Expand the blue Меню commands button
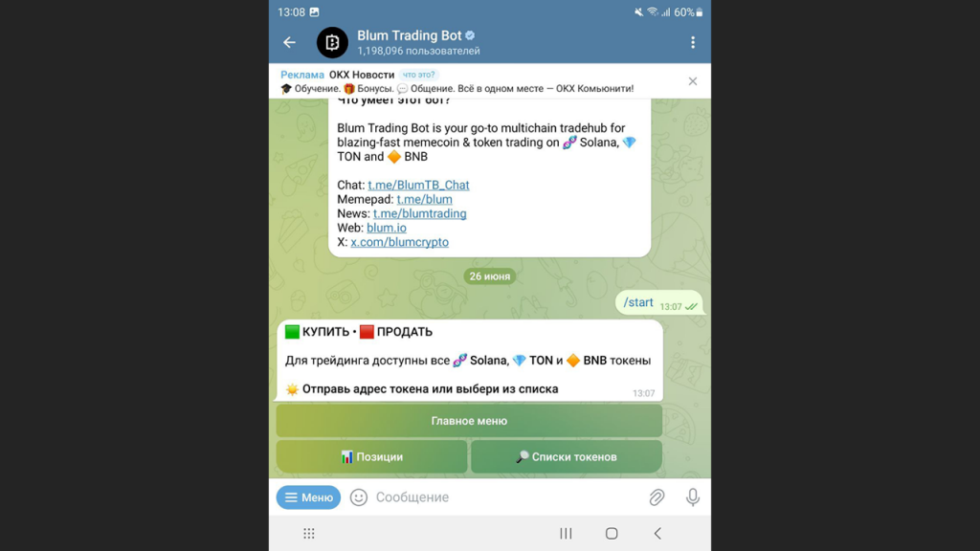This screenshot has width=980, height=551. point(309,497)
